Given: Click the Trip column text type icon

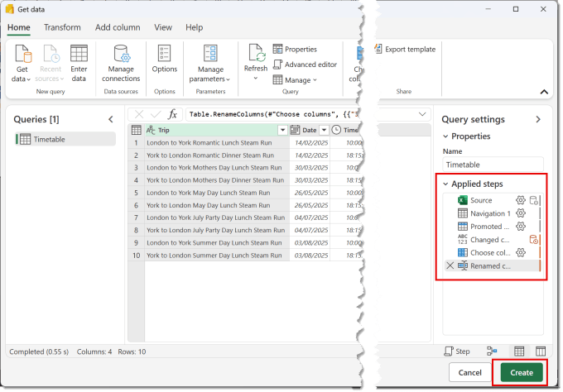Looking at the screenshot, I should 151,130.
